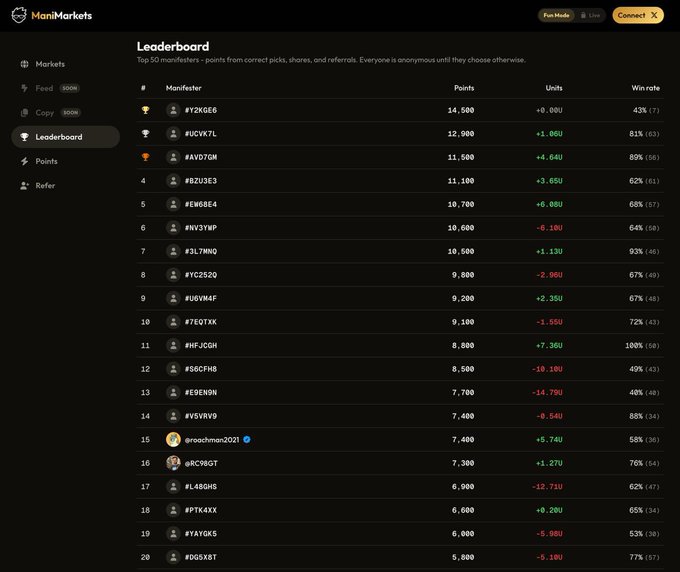The image size is (680, 572).
Task: Click the Units column header
Action: tap(554, 88)
